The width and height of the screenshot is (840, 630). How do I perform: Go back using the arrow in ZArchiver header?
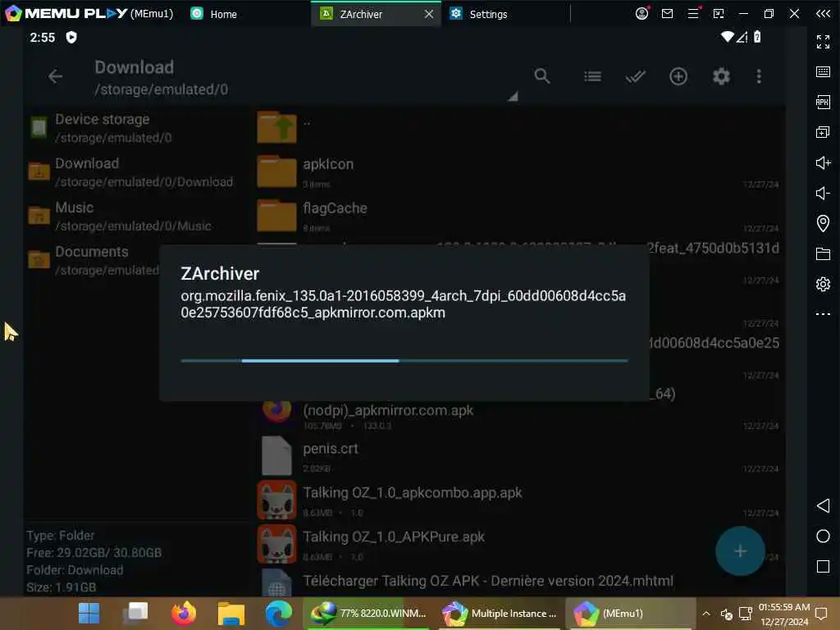55,76
